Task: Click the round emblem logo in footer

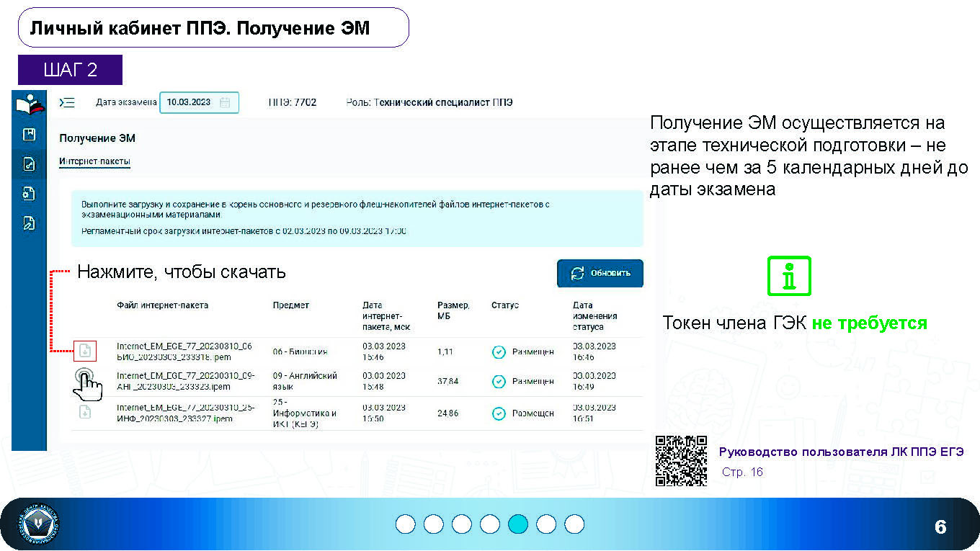Action: point(41,525)
